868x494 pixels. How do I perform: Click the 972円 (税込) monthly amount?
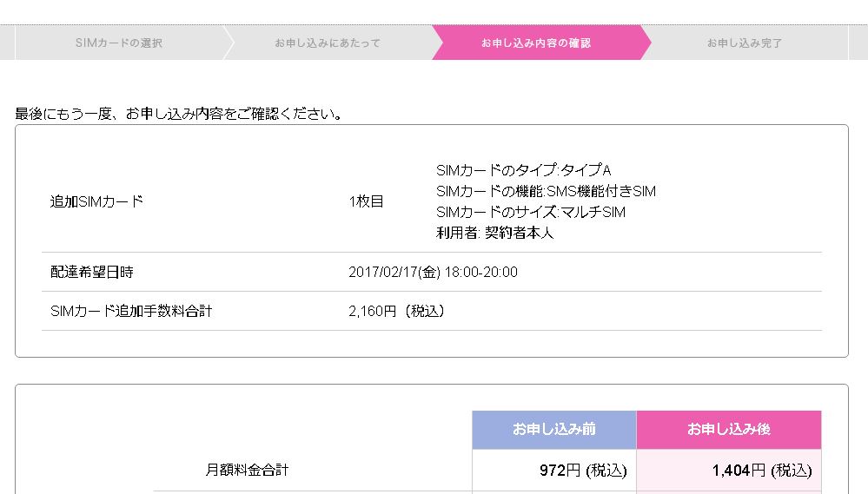pos(582,471)
